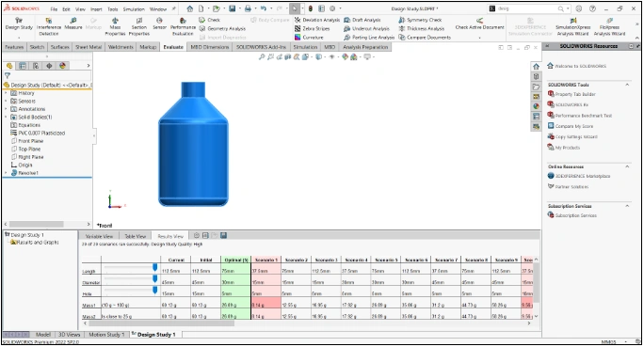The image size is (644, 347).
Task: Open Mass Properties
Action: coord(115,26)
